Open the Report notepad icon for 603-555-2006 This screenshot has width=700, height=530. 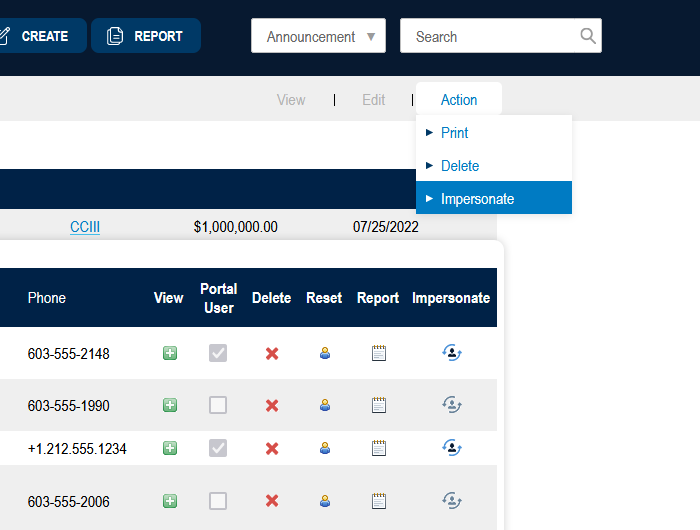[x=378, y=501]
